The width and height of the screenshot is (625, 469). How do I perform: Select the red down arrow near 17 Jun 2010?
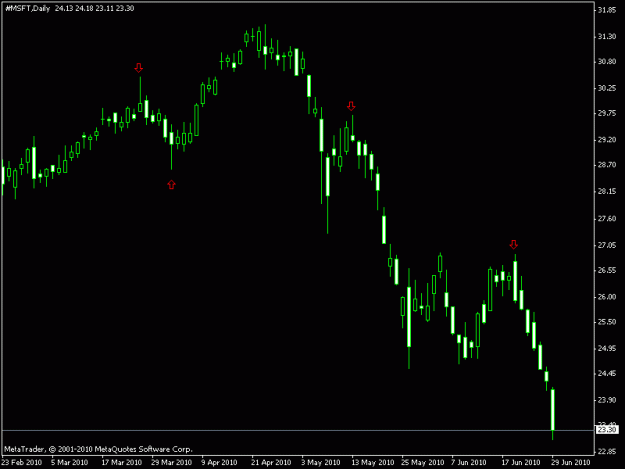(x=513, y=245)
